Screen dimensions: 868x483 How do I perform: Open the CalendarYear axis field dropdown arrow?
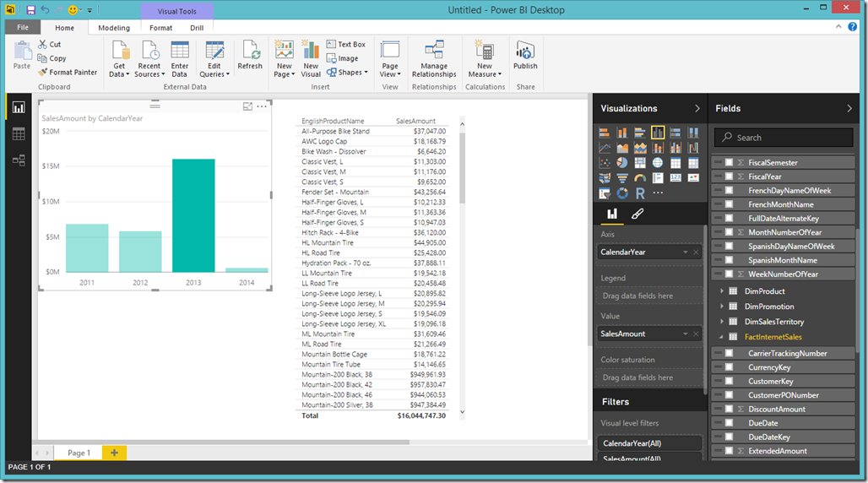tap(686, 252)
